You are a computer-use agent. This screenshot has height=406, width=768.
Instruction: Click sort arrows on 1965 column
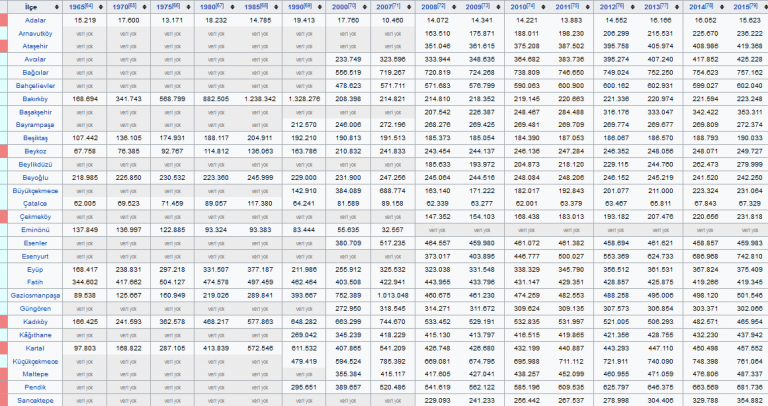pos(102,6)
